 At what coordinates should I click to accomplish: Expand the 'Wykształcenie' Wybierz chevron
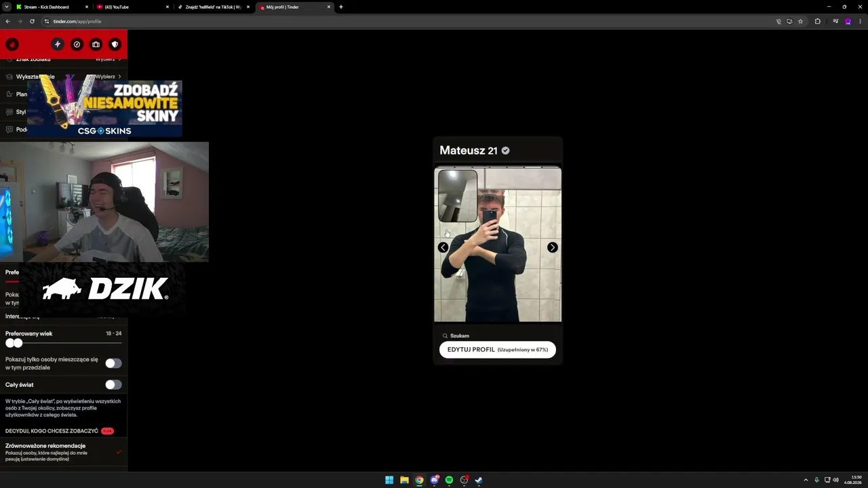click(119, 77)
